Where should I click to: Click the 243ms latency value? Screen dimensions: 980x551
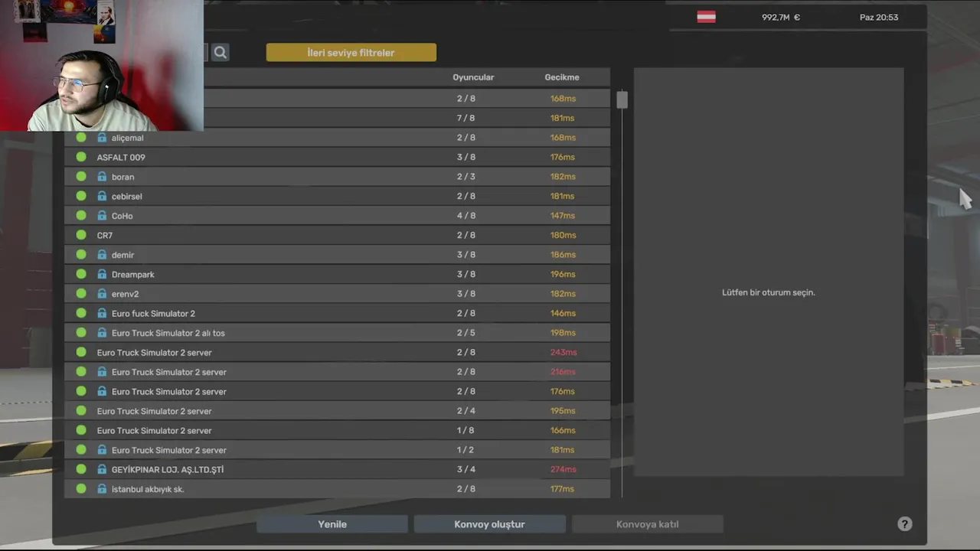[x=563, y=352]
